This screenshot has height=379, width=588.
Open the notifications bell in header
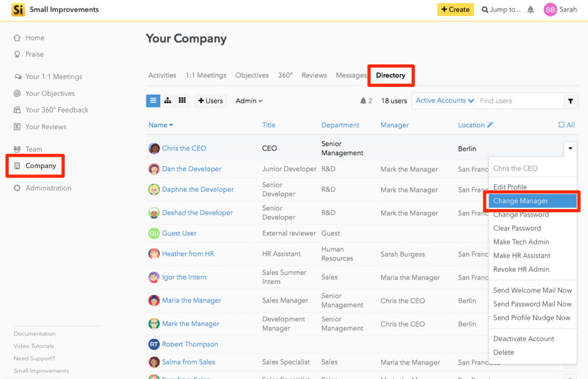point(530,10)
